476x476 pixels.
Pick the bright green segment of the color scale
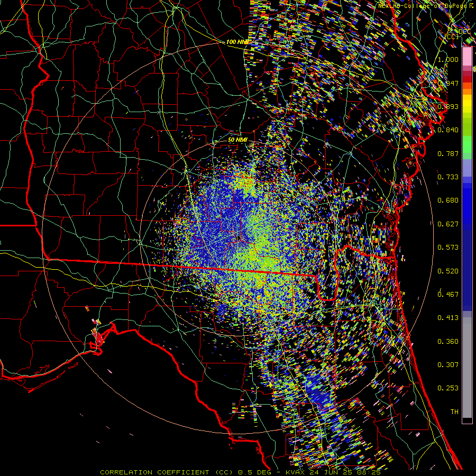467,144
